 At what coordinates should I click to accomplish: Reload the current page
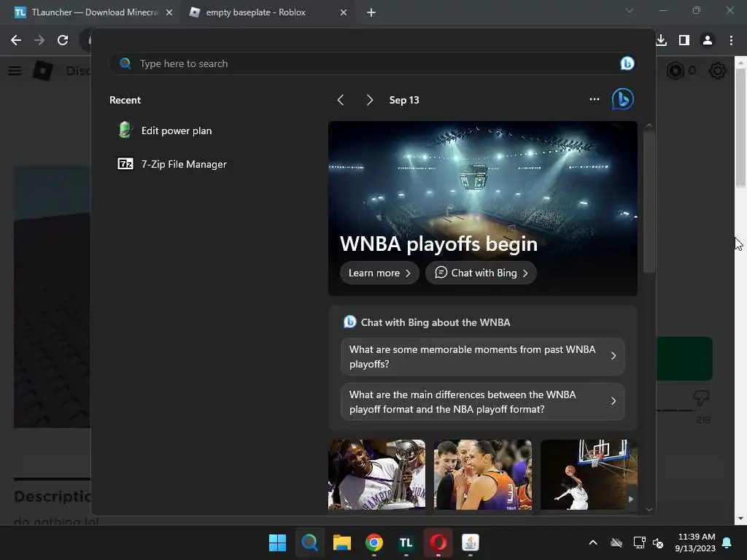(x=63, y=40)
